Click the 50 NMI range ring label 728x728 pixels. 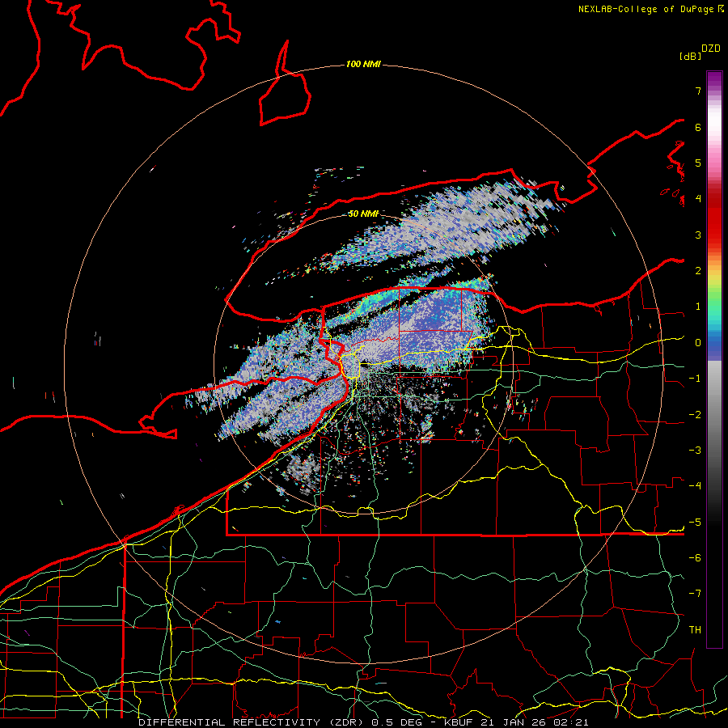[x=363, y=214]
